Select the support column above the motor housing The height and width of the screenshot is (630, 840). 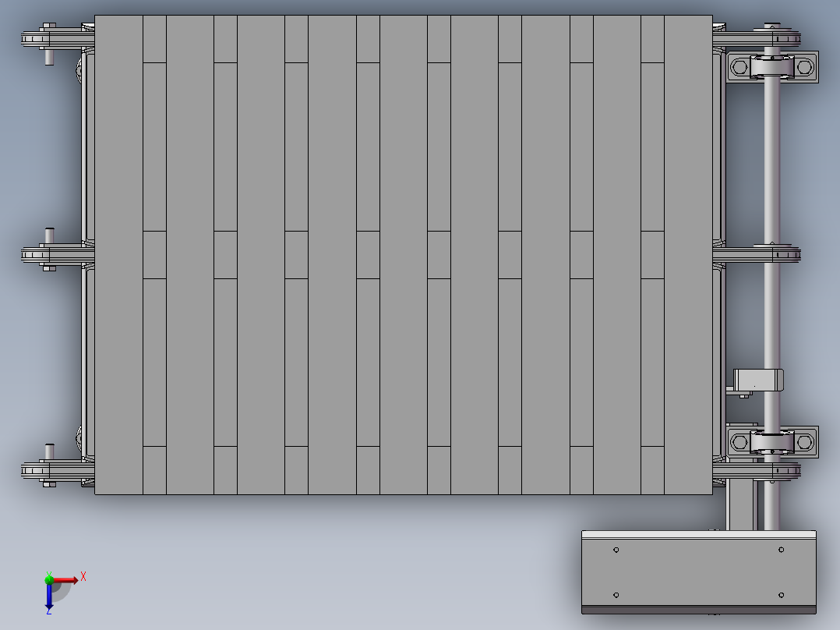click(742, 504)
